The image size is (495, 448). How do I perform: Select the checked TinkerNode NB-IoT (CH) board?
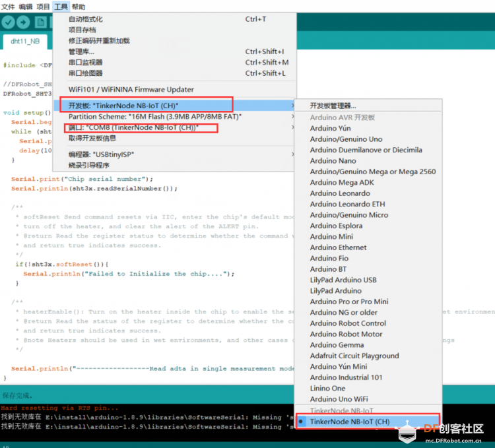pos(368,422)
